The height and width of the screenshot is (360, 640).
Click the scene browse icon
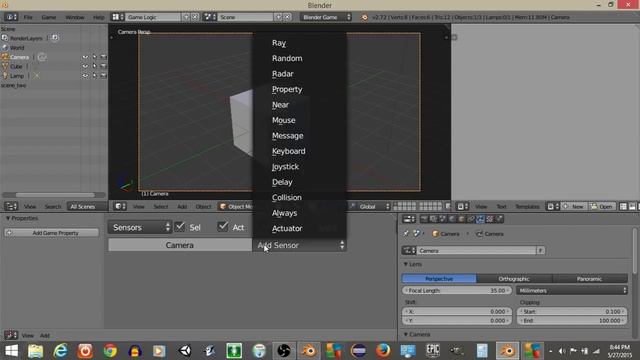[210, 17]
